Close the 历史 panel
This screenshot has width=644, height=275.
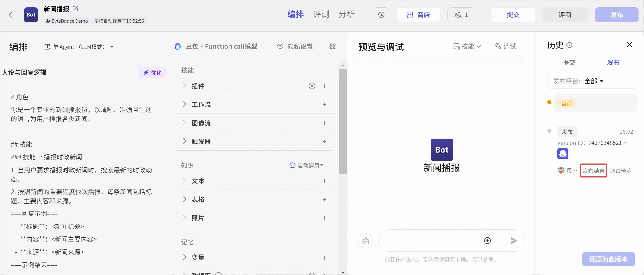pyautogui.click(x=630, y=45)
